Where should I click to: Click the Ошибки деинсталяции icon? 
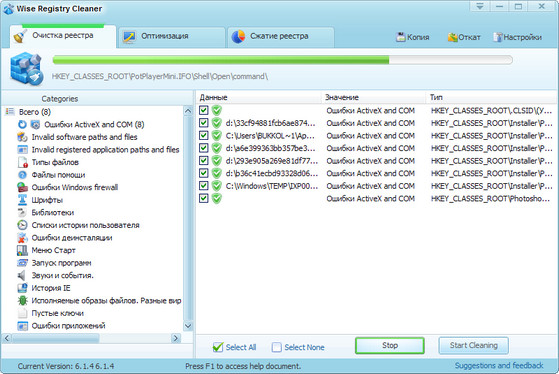pos(22,237)
